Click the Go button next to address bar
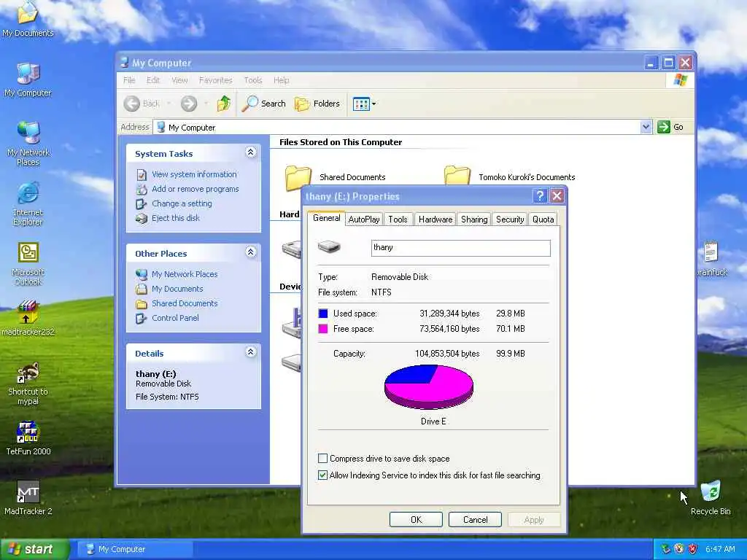This screenshot has height=560, width=747. coord(671,127)
